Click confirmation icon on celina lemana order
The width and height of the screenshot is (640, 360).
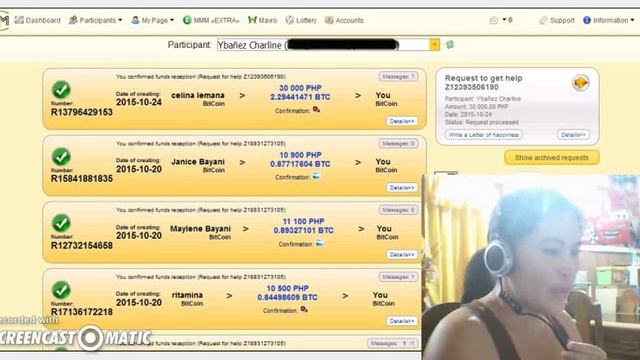pos(316,109)
